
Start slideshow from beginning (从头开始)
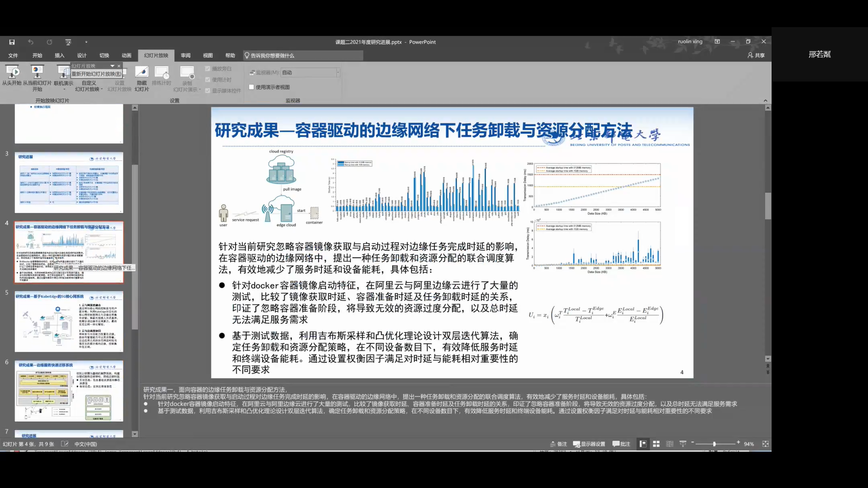tap(12, 75)
